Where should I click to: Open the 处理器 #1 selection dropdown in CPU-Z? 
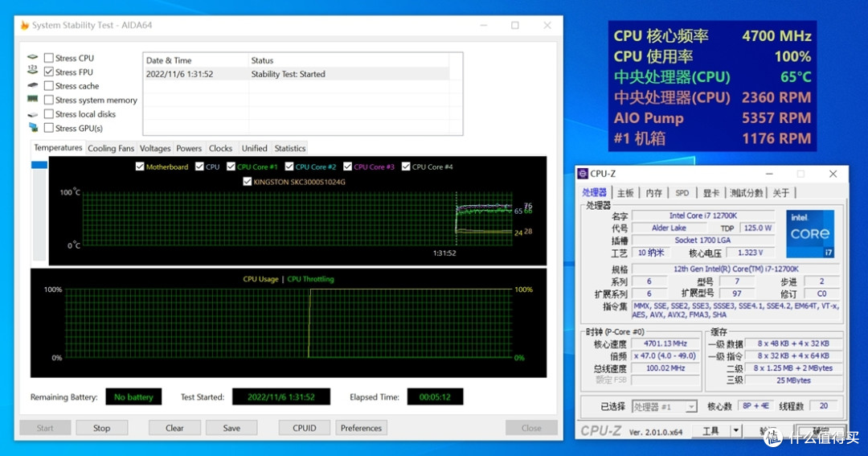(665, 407)
